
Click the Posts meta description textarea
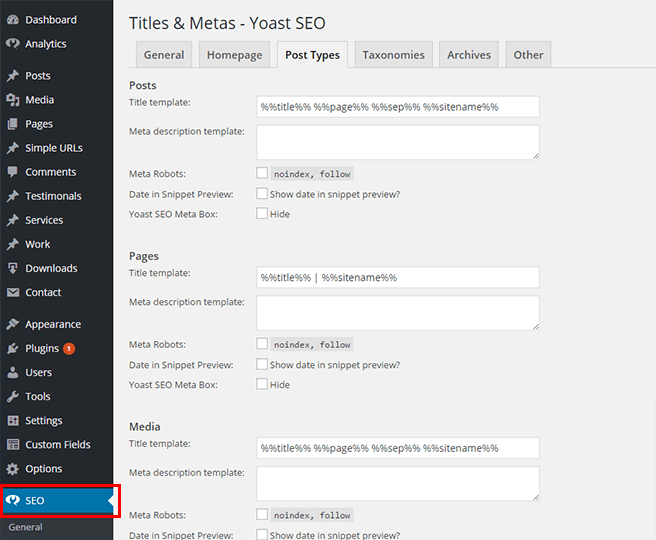click(398, 142)
